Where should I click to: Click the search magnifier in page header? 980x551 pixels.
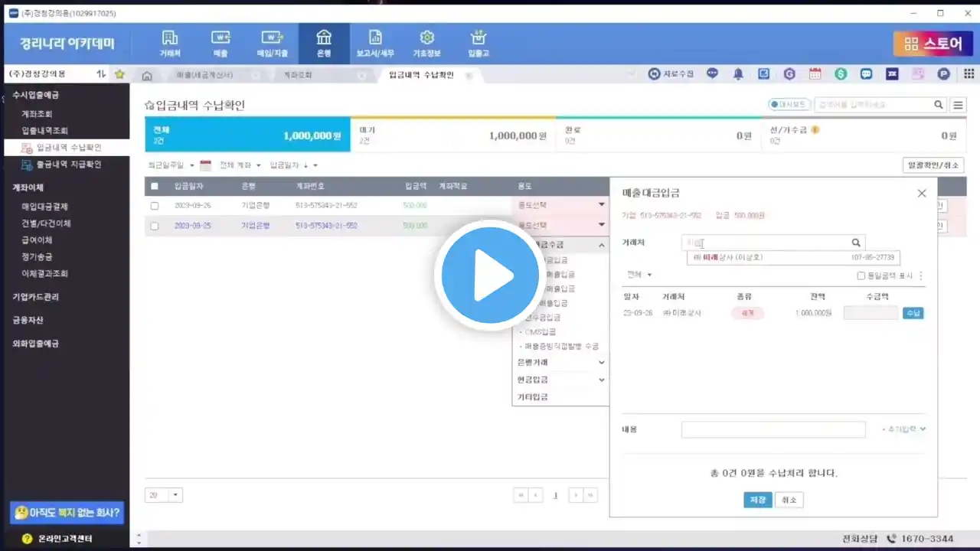click(939, 105)
